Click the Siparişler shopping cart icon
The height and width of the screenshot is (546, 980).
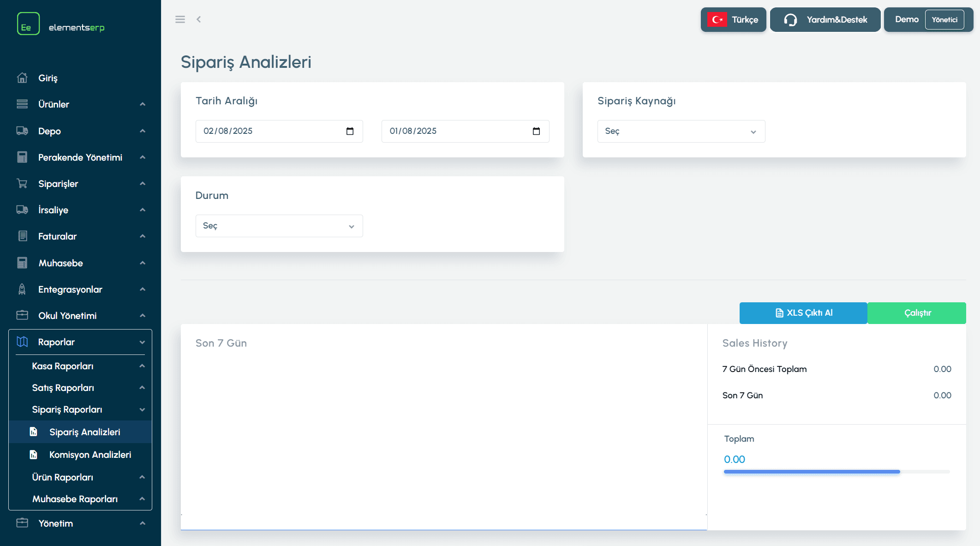22,184
